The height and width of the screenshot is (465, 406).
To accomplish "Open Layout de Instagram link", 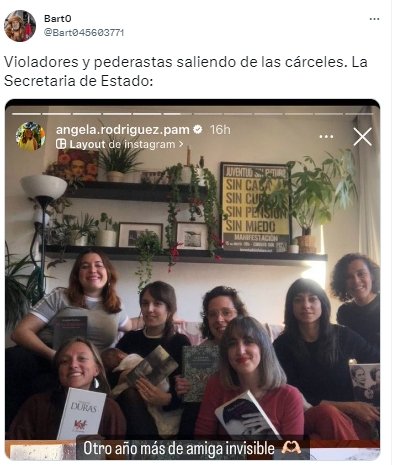I will [120, 144].
